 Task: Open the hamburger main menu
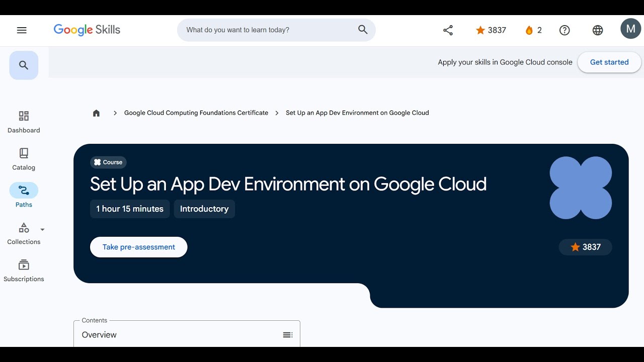22,30
